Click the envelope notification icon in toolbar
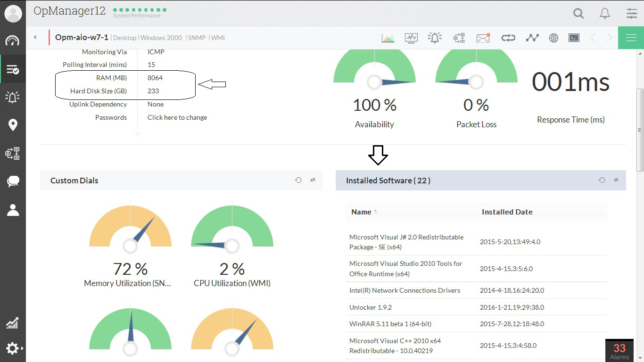This screenshot has width=644, height=362. click(x=483, y=38)
